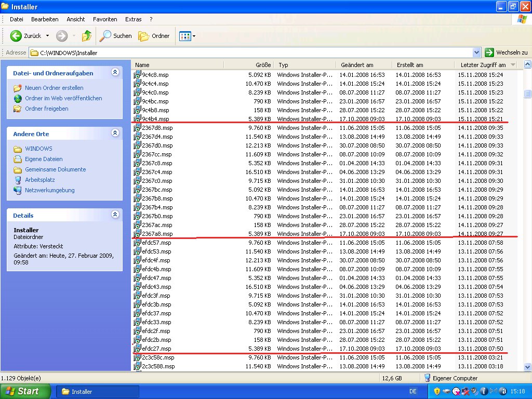This screenshot has height=399, width=532.
Task: Click the Installer taskbar button
Action: point(97,392)
